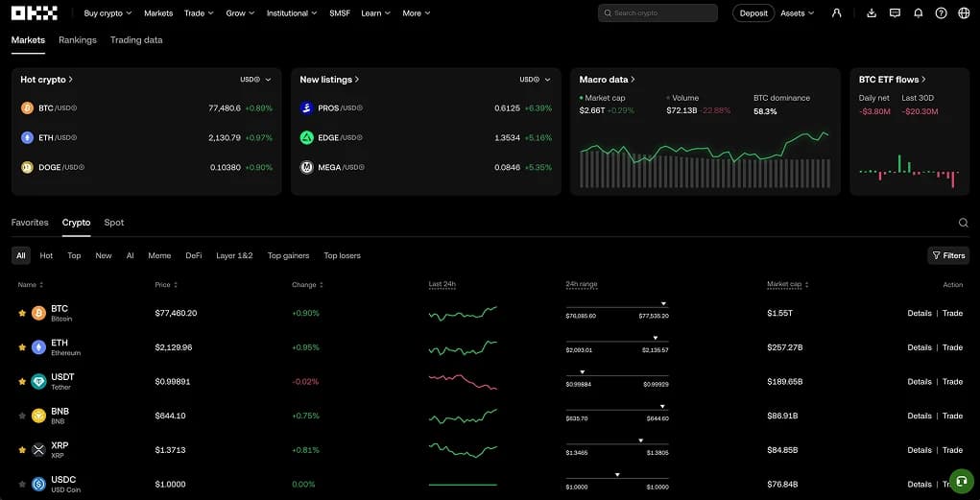
Task: Click the Deposit button
Action: coord(753,13)
